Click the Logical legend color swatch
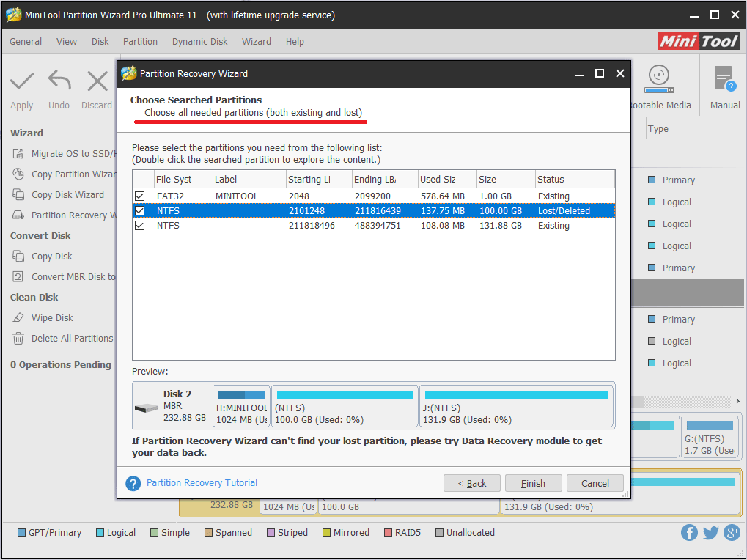The image size is (747, 560). [x=100, y=532]
